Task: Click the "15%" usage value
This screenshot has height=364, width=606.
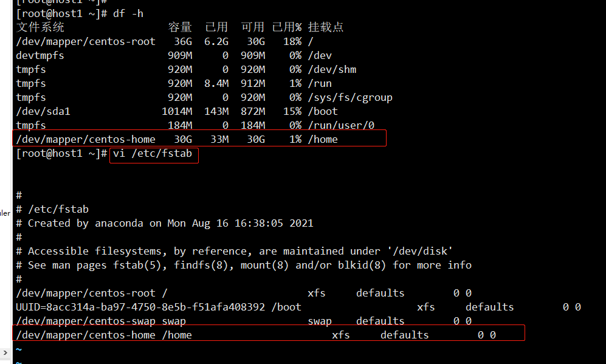Action: [x=292, y=111]
